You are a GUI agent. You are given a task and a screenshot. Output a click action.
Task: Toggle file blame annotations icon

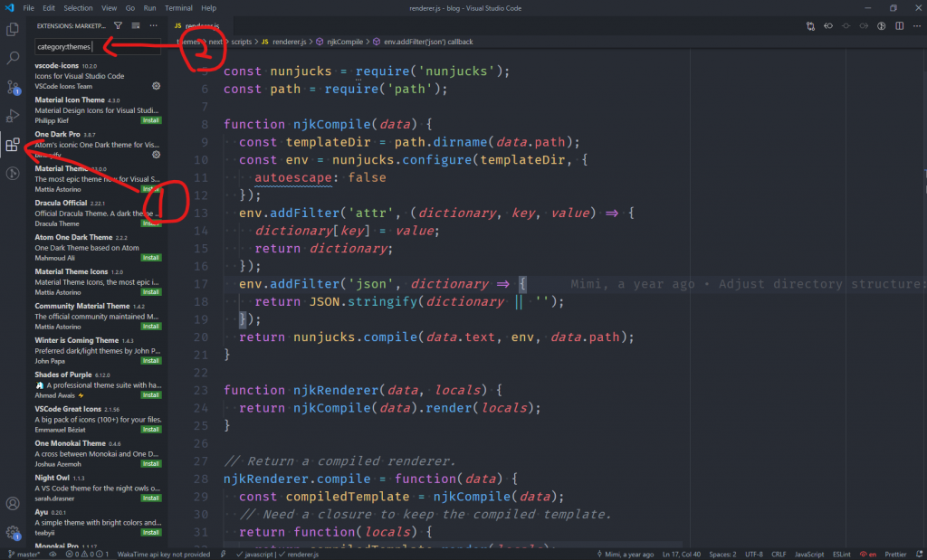[882, 26]
